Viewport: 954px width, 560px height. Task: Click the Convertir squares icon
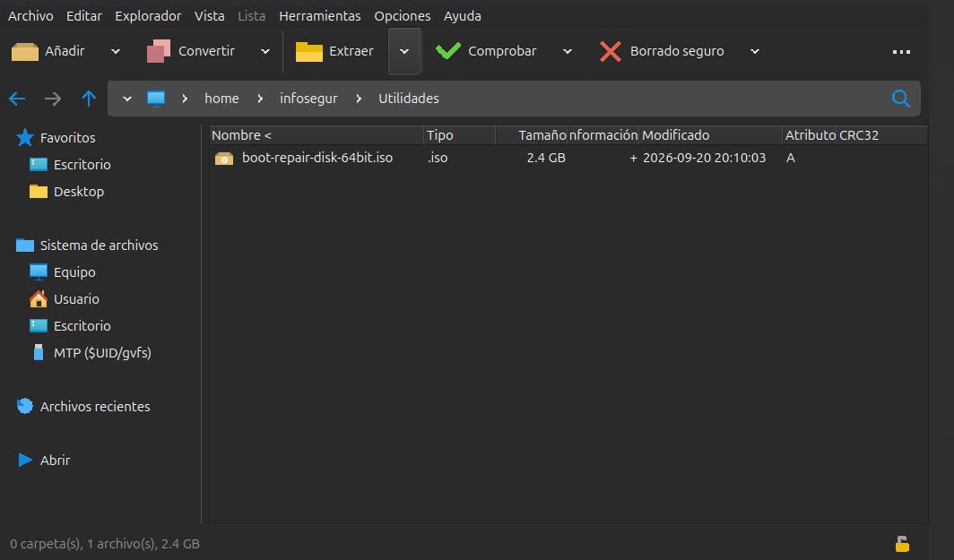click(159, 51)
